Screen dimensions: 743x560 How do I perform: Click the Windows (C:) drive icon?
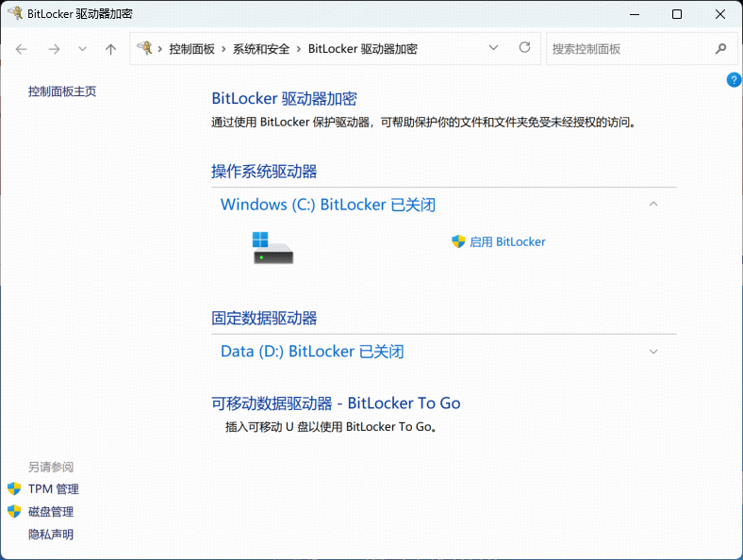coord(272,247)
